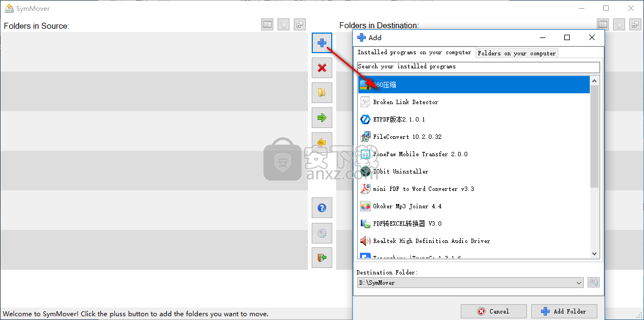Viewport: 644px width, 320px height.
Task: Click the Add Folder button
Action: (x=564, y=311)
